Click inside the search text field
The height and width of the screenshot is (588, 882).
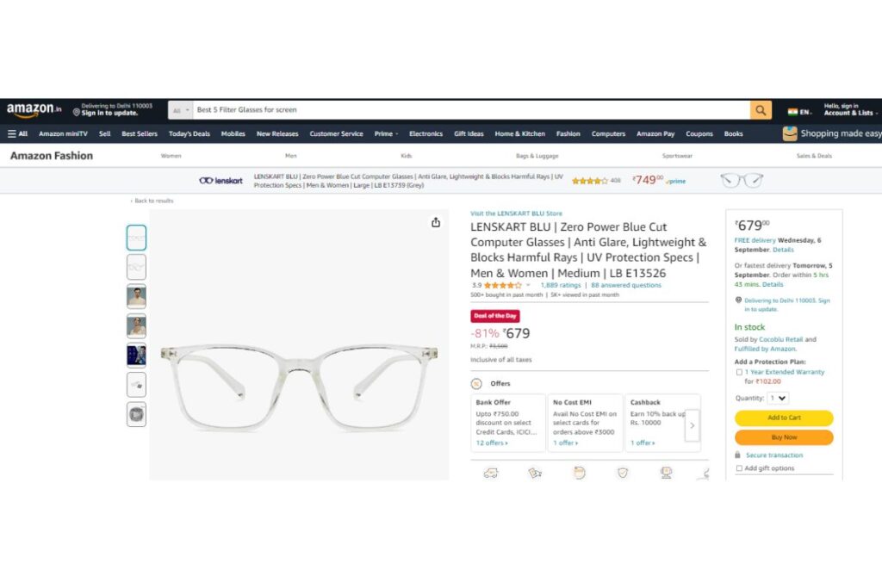(471, 110)
